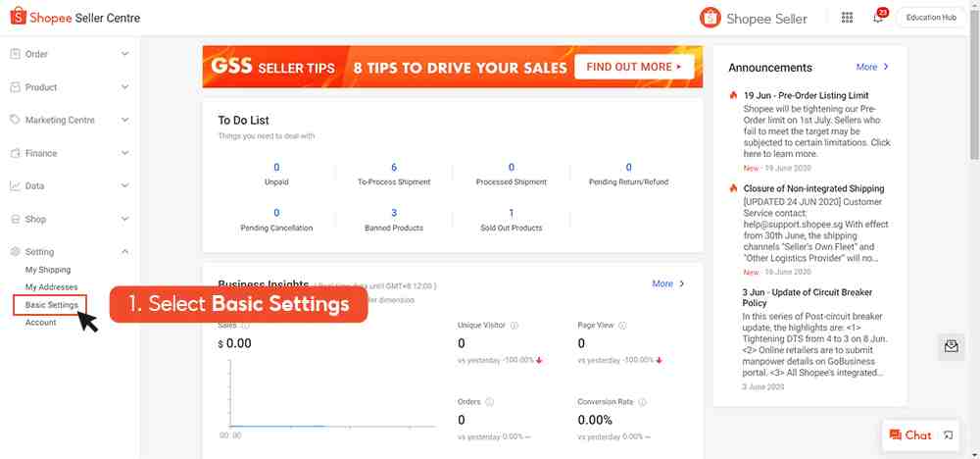
Task: Open My Shipping settings
Action: pos(48,270)
